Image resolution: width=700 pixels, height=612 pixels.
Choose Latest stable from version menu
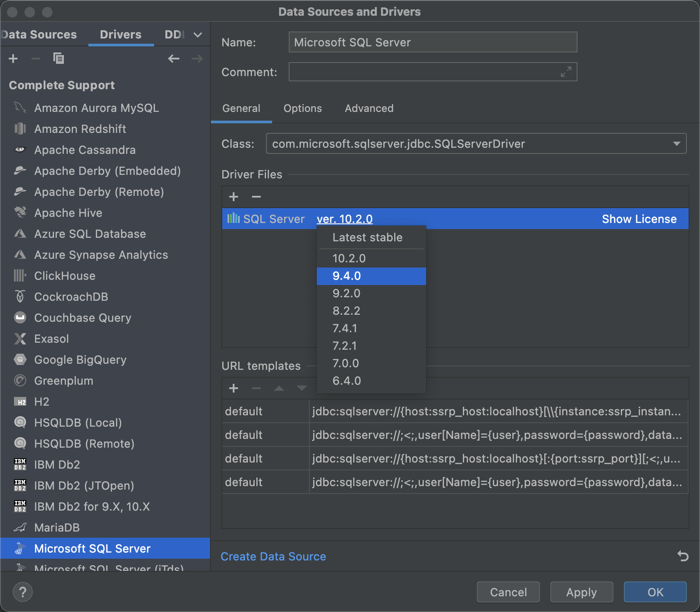371,237
